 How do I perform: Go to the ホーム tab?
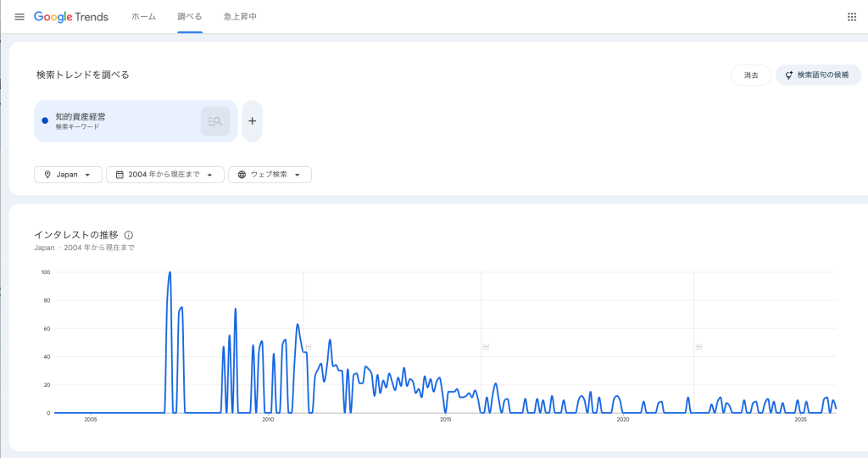(143, 17)
